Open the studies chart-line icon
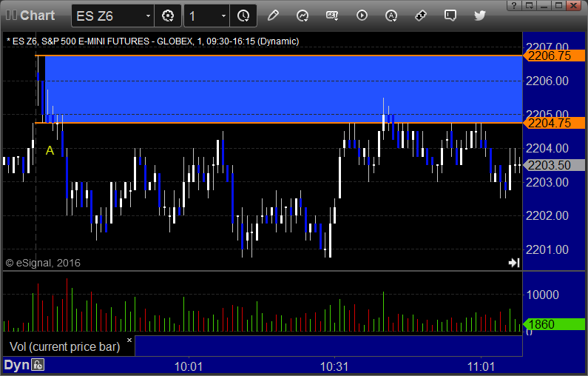The height and width of the screenshot is (376, 588). click(x=303, y=16)
